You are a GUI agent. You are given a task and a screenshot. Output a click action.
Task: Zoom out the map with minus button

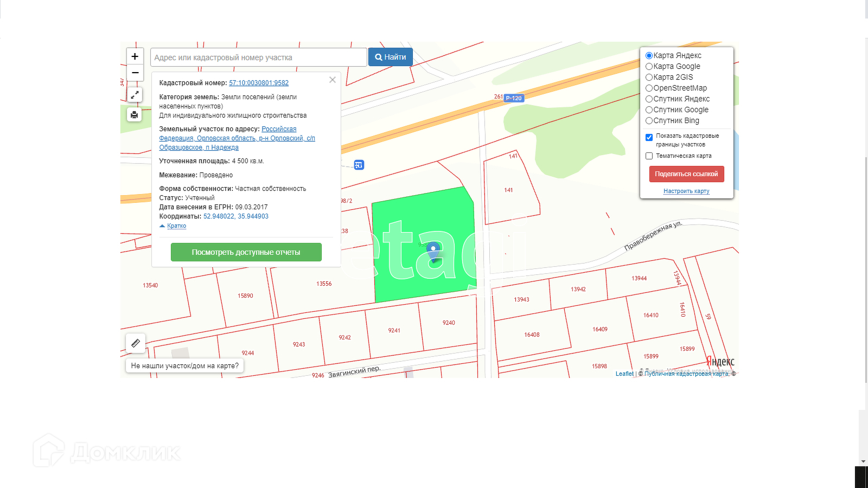(135, 73)
